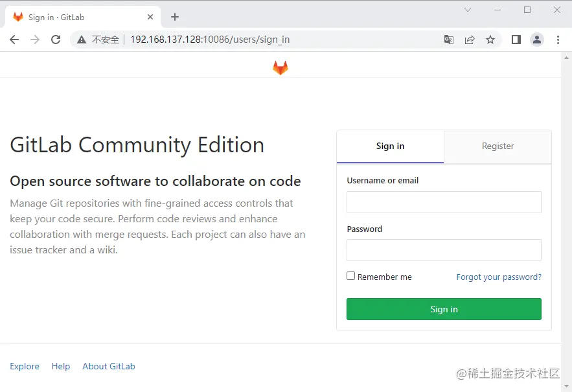Open the About GitLab footer link
The width and height of the screenshot is (572, 392).
(x=109, y=366)
